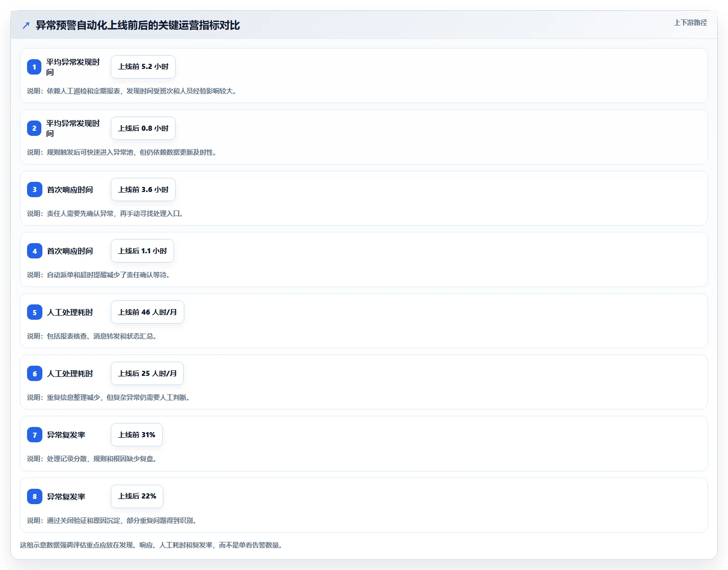Click footer text starting 这组示意数据强调
Viewport: 728px width, 570px height.
(x=151, y=545)
